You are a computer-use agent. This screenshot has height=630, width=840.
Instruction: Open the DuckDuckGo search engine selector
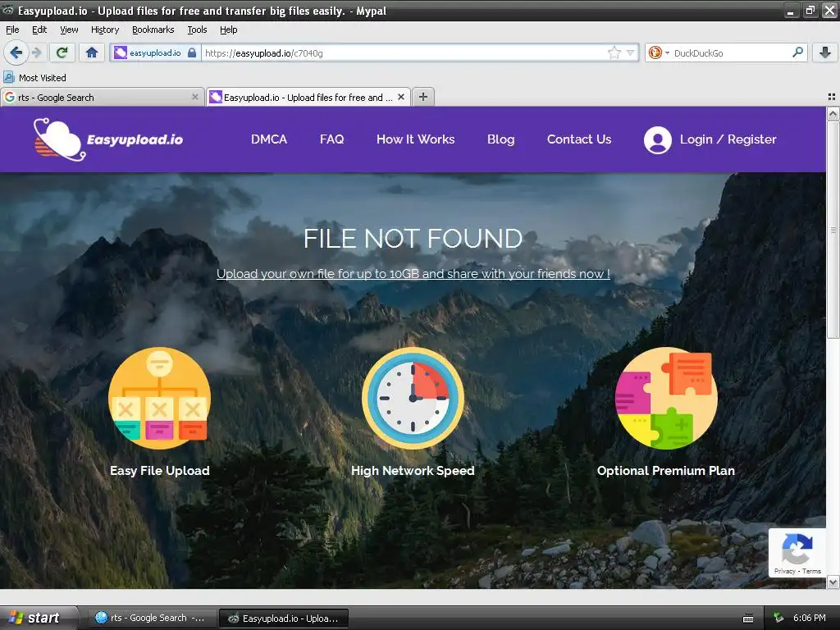click(659, 52)
